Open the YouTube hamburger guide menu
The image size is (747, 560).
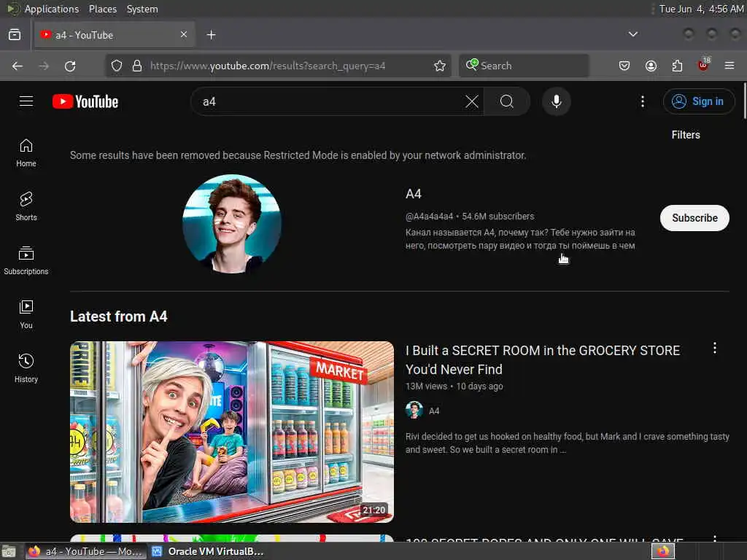coord(26,101)
